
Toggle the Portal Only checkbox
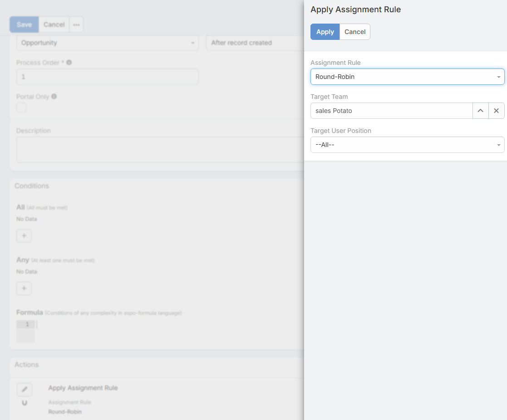pyautogui.click(x=21, y=107)
